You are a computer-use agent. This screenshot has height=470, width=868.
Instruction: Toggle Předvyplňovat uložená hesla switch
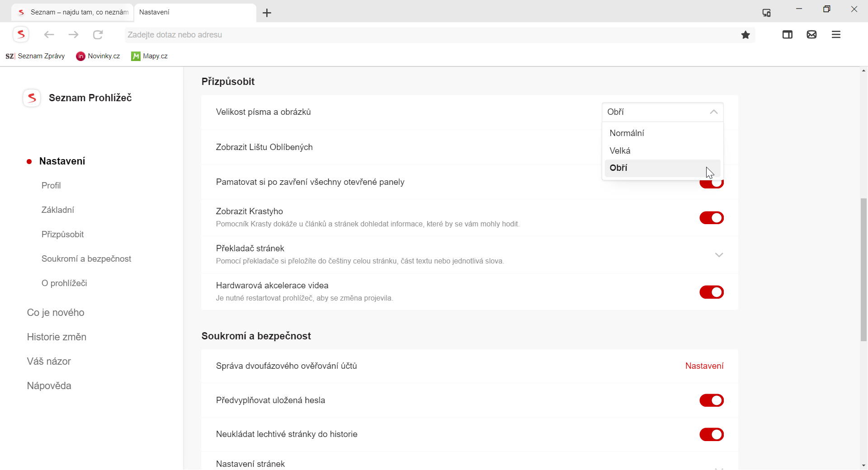pyautogui.click(x=712, y=400)
